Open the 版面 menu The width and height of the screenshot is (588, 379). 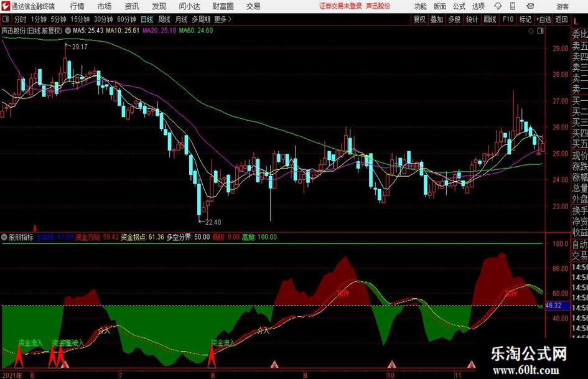click(439, 6)
